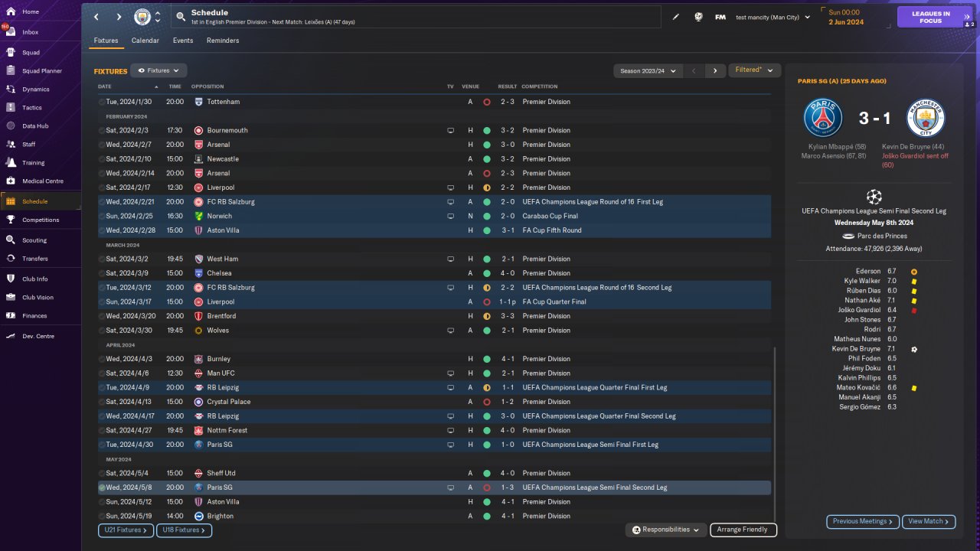Go back with the left arrow
The image size is (980, 551).
[96, 17]
